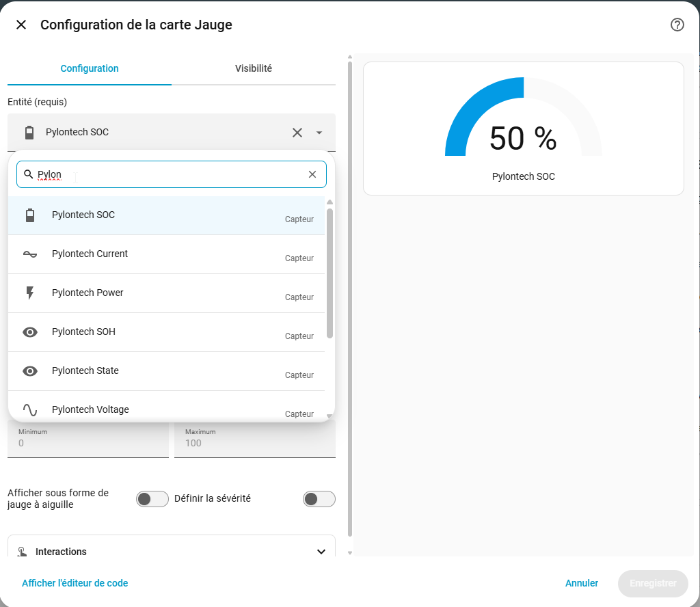Click the battery icon beside Pylontech SOC row

tap(30, 215)
